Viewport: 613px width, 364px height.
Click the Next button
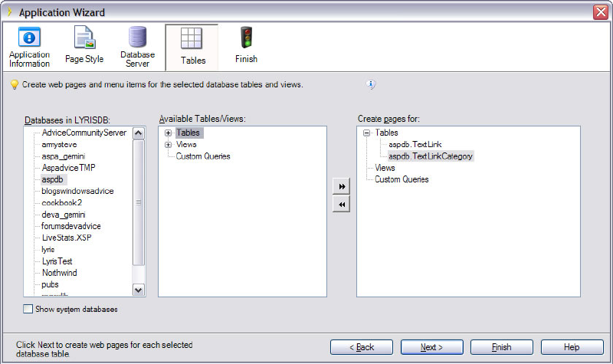coord(432,347)
